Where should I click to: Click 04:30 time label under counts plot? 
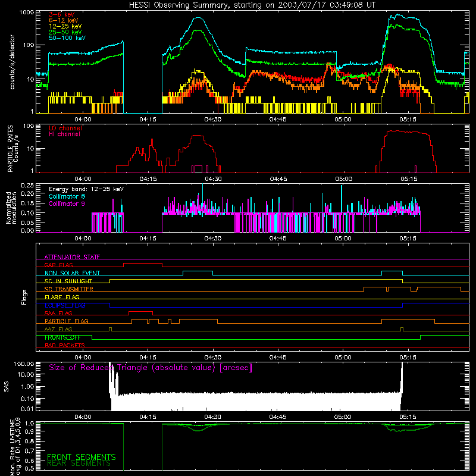[213, 120]
